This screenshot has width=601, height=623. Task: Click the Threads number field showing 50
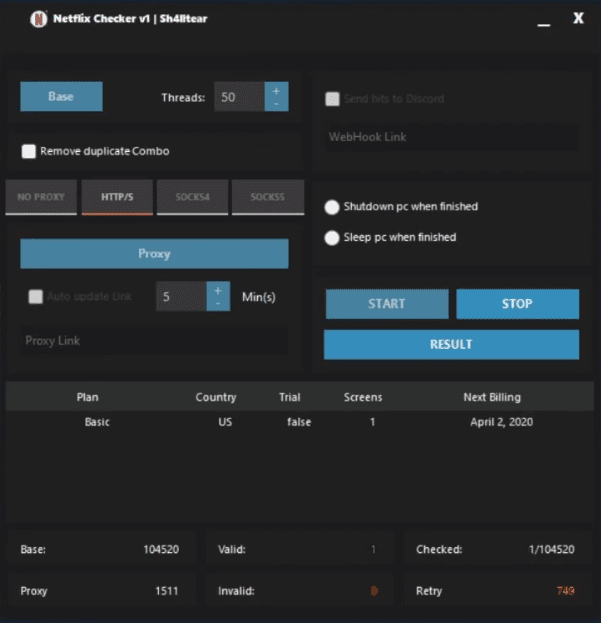pyautogui.click(x=240, y=97)
